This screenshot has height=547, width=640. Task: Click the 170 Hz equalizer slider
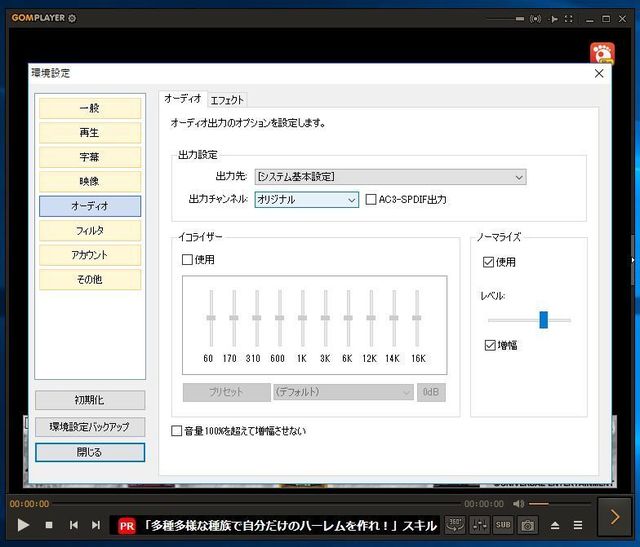234,318
